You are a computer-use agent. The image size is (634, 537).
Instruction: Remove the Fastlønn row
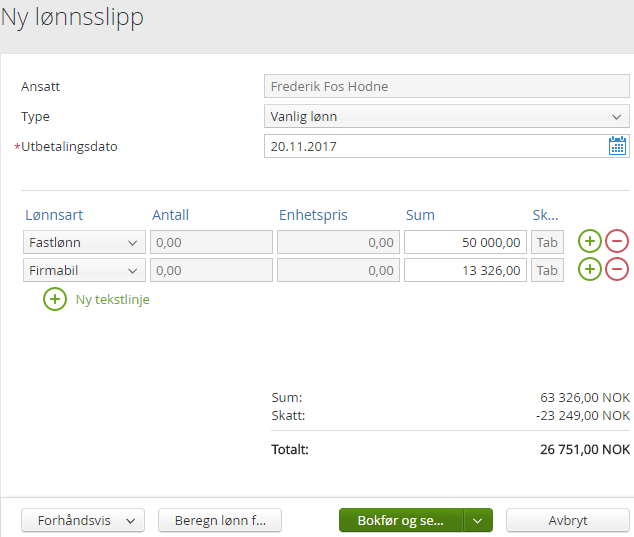pos(617,242)
